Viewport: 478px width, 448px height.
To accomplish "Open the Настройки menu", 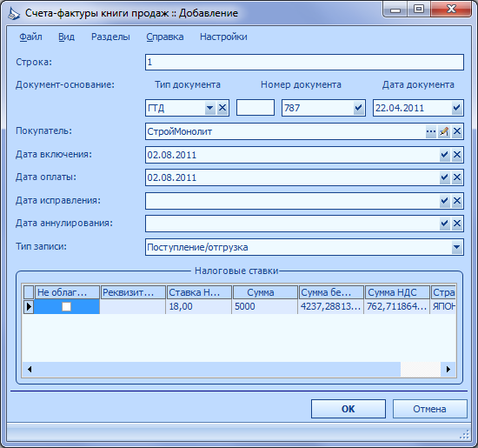I will (223, 37).
